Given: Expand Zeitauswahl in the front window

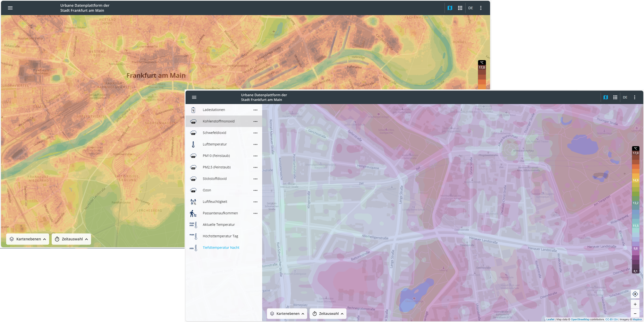Looking at the screenshot, I should point(328,314).
